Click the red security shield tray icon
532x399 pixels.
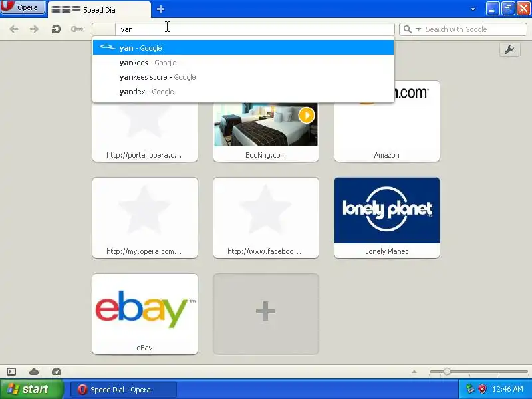[x=482, y=389]
